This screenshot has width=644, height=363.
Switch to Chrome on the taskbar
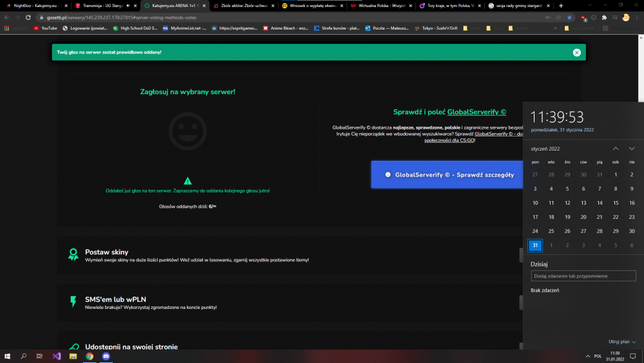89,356
